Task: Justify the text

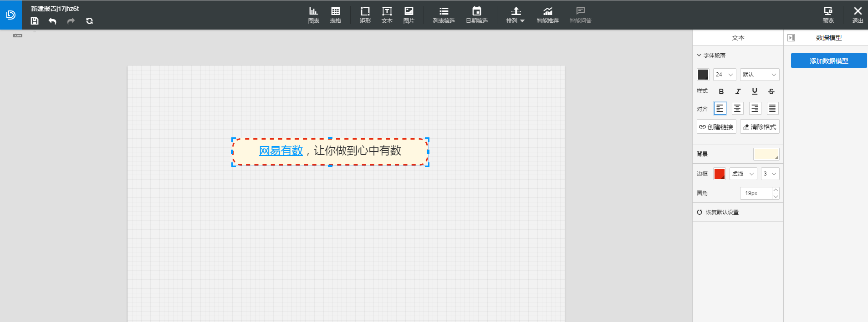Action: 772,108
